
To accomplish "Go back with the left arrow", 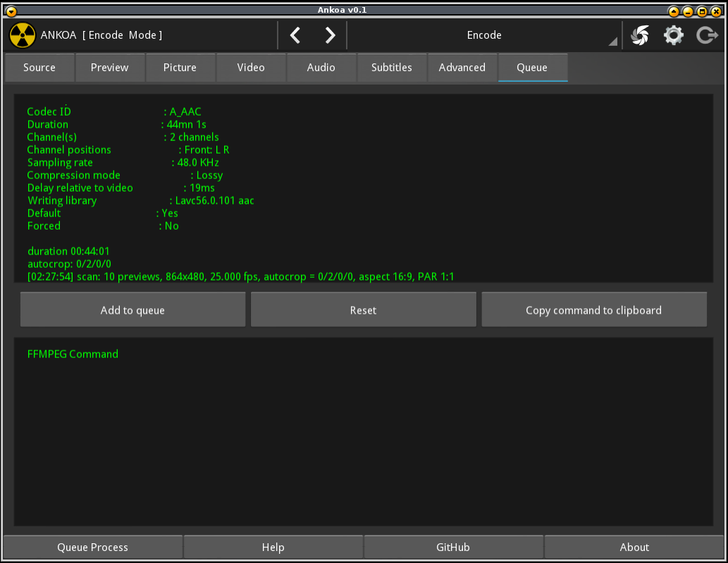I will [295, 35].
